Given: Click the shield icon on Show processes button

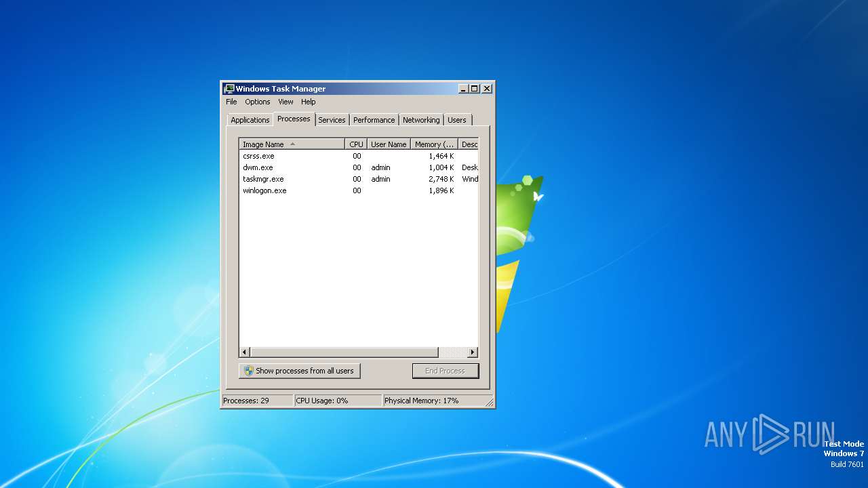Looking at the screenshot, I should coord(249,371).
